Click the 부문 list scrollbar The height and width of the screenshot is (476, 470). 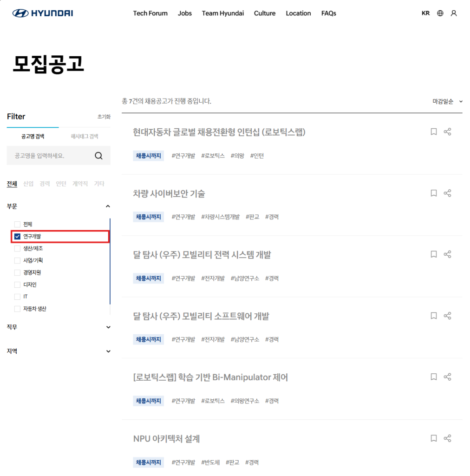[110, 261]
